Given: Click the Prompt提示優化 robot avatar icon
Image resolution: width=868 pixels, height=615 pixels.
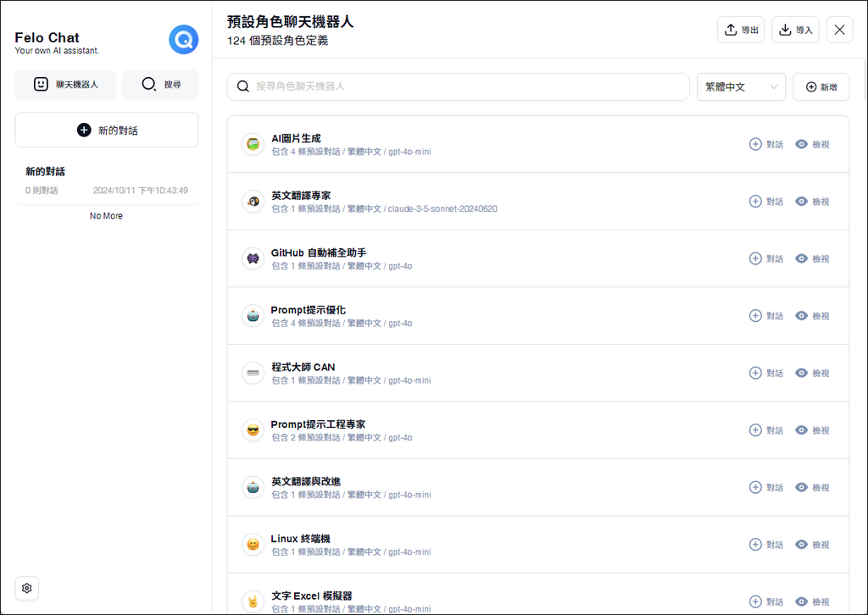Looking at the screenshot, I should (x=253, y=316).
